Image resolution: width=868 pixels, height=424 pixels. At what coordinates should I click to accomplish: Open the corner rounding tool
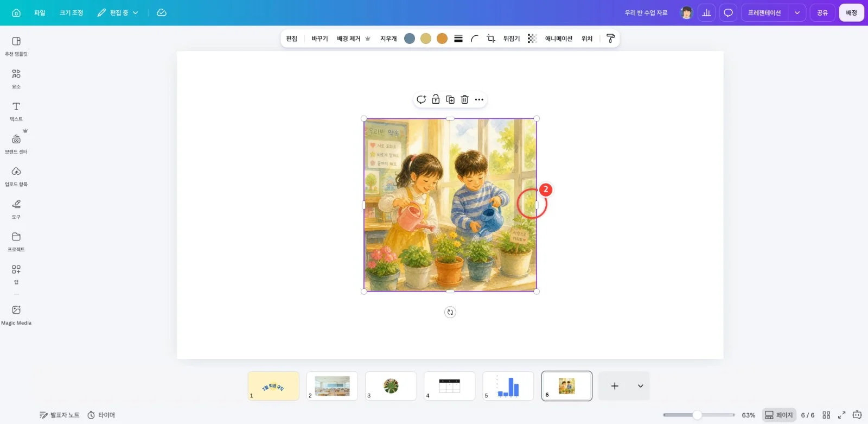[475, 39]
